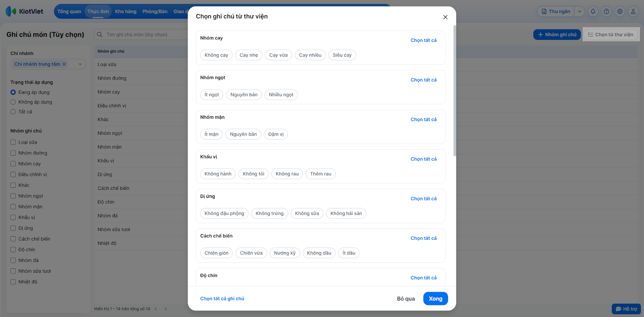644x317 pixels.
Task: Remove the Chi nhánh trung tâm tag
Action: 64,64
